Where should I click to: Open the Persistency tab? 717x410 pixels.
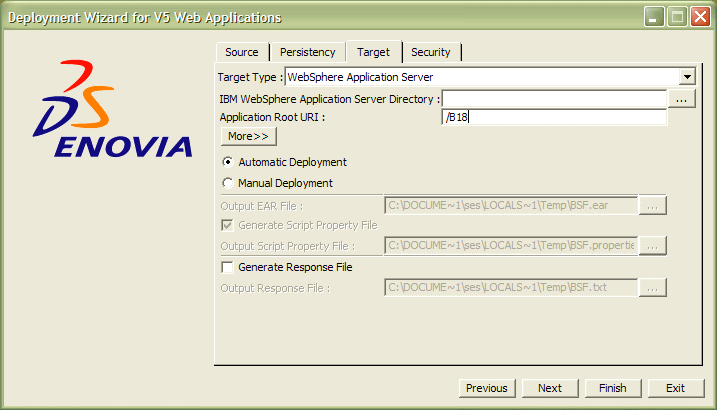[307, 52]
